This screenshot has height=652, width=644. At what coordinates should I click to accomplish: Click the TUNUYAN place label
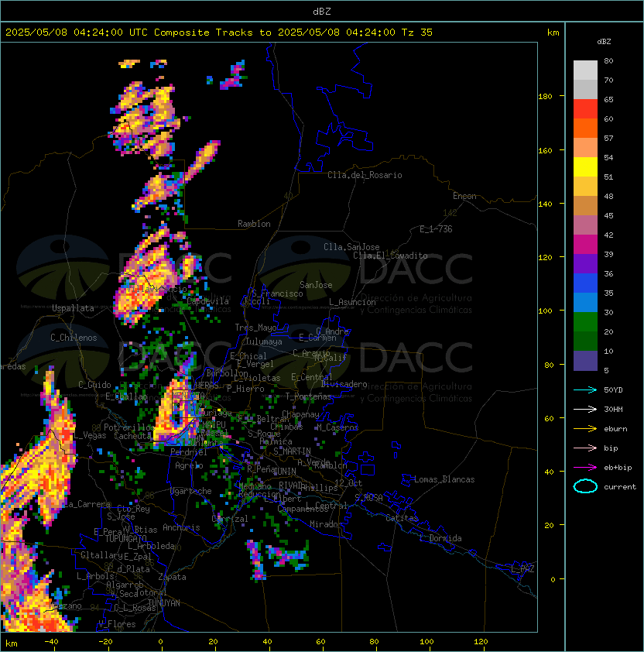click(164, 603)
